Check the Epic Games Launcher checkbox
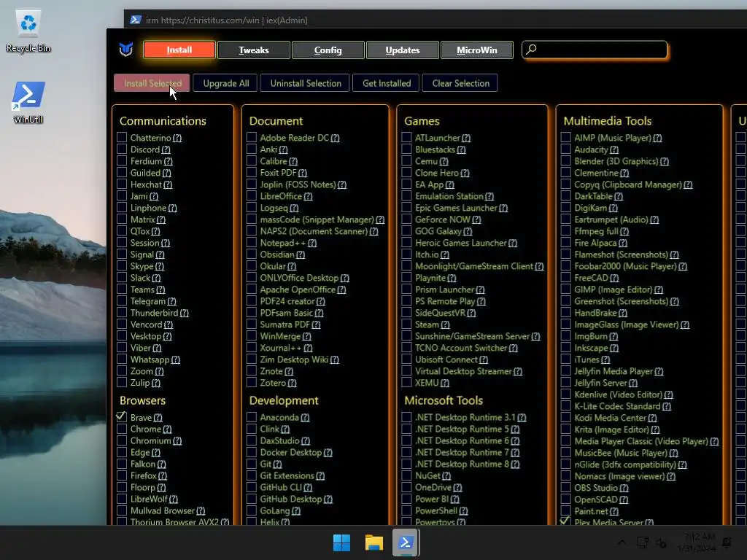Viewport: 747px width, 560px height. [x=406, y=208]
